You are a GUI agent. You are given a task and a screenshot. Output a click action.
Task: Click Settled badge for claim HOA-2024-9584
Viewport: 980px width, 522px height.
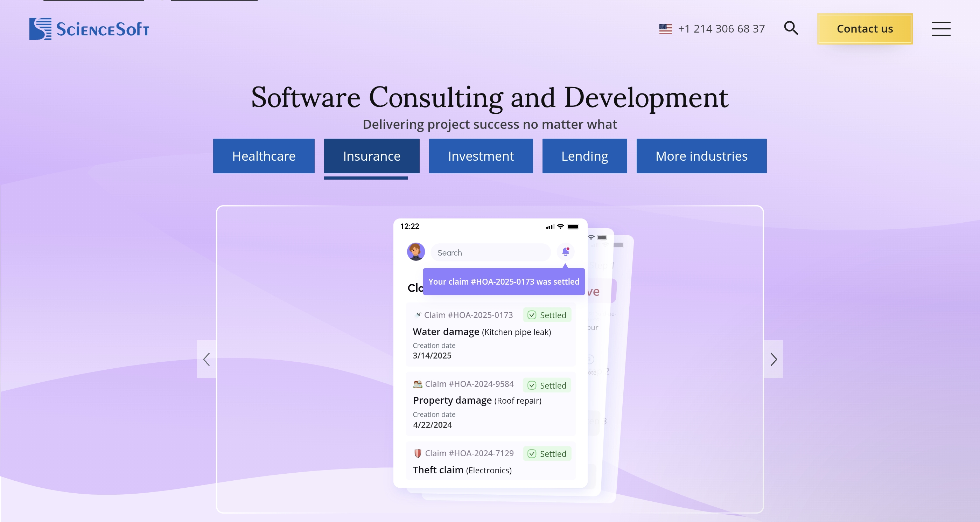click(547, 385)
